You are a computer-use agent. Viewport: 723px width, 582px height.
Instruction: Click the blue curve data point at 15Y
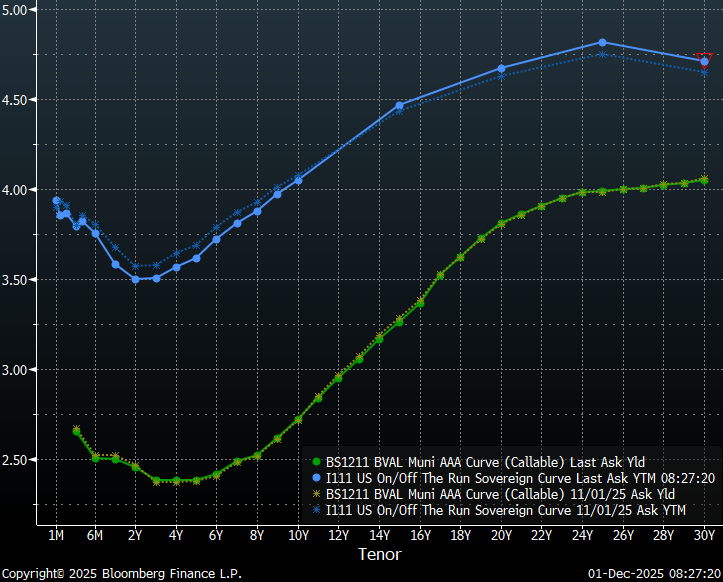point(399,105)
